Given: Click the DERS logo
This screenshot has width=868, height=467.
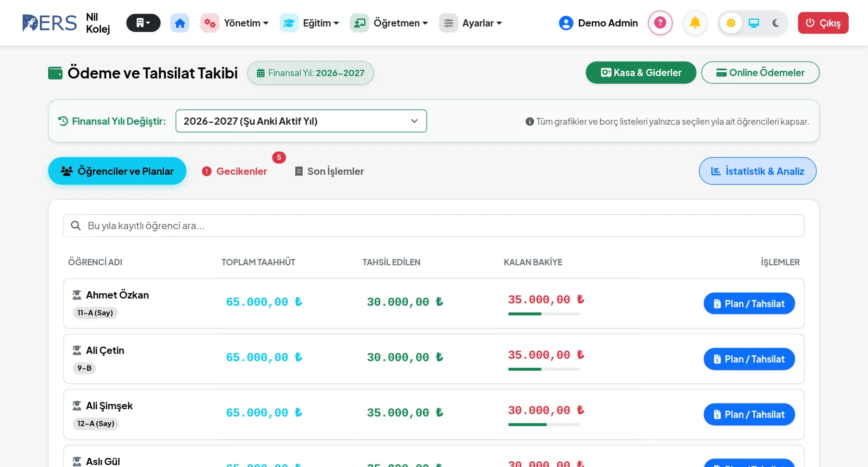Looking at the screenshot, I should pos(50,23).
